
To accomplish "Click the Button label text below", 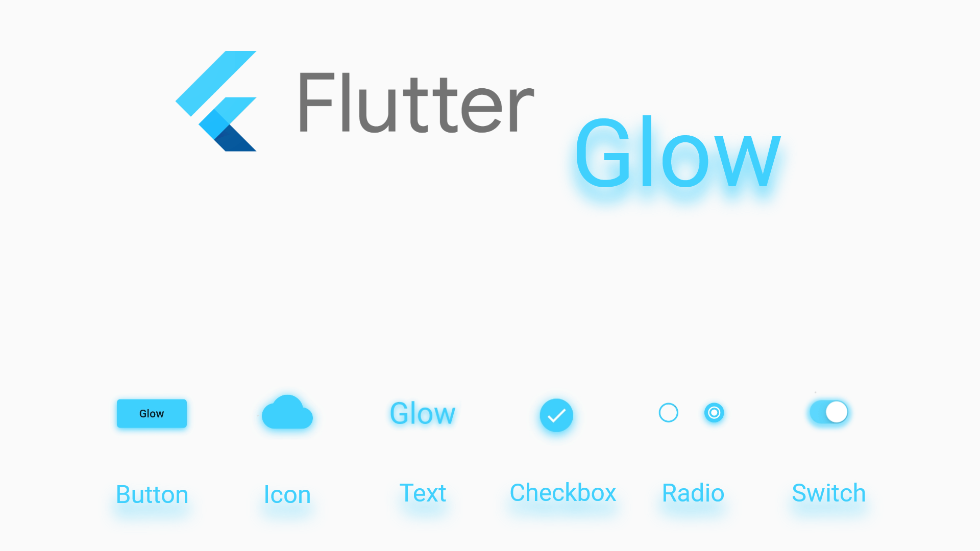I will click(152, 493).
